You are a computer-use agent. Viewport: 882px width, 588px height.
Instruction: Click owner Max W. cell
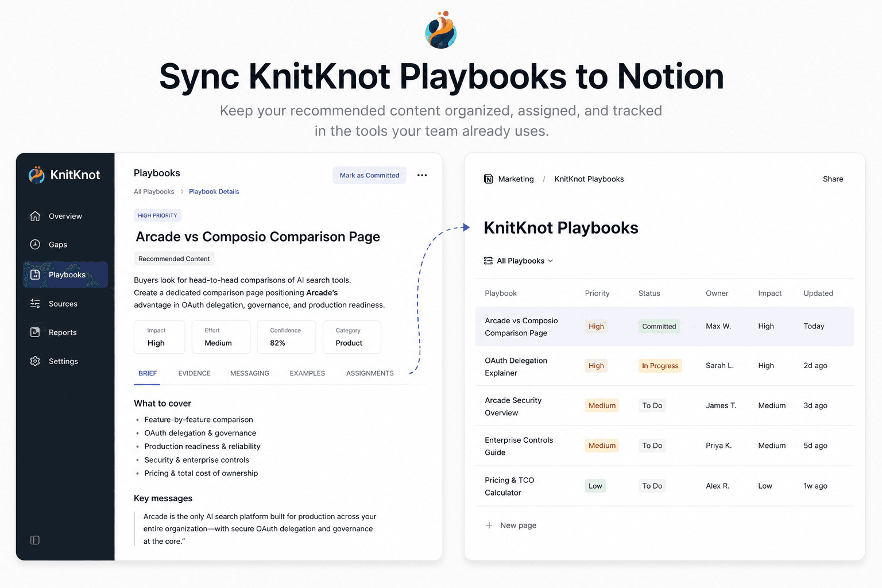pos(718,327)
